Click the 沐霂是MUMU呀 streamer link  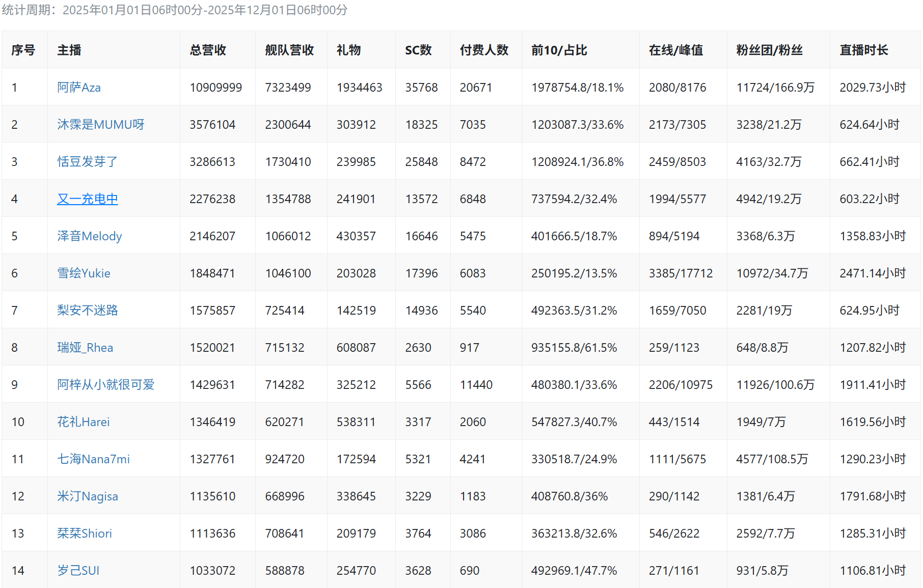pos(100,125)
